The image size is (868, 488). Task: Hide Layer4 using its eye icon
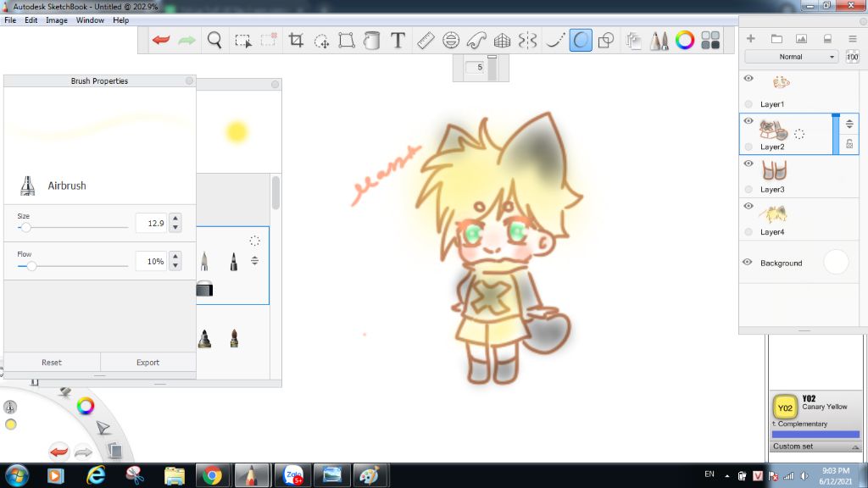pos(748,206)
